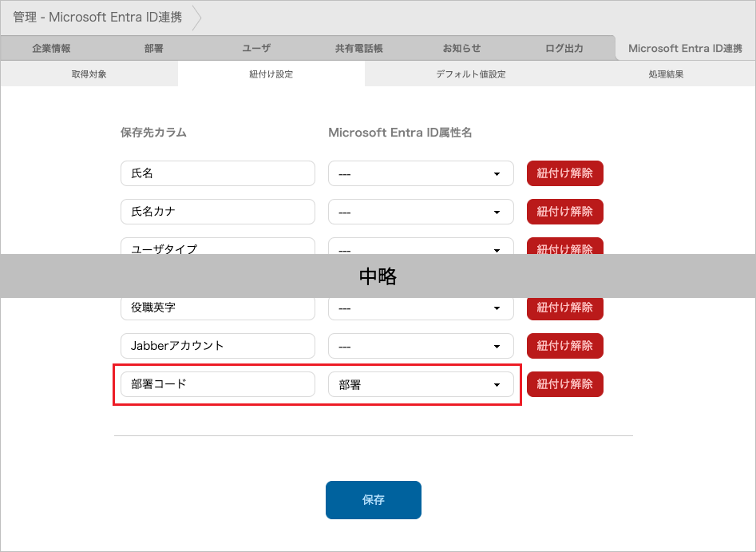
Task: Open the 共有電話帳 tab
Action: [x=357, y=47]
